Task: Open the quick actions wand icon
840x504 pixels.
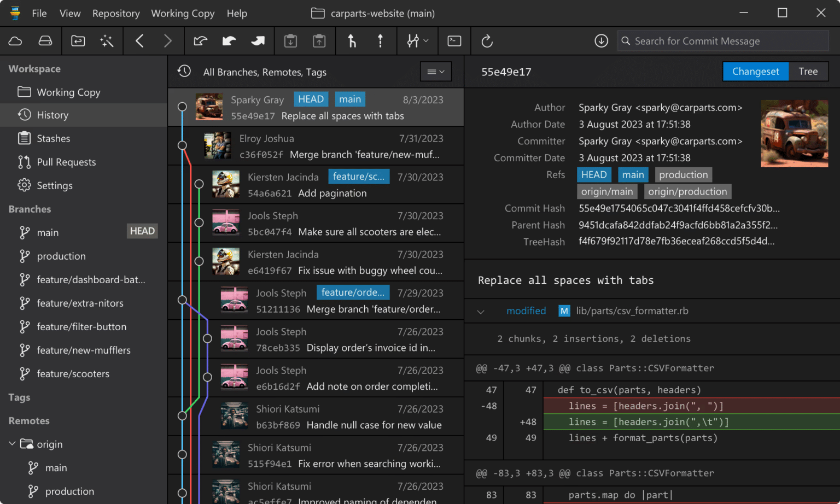Action: [107, 40]
